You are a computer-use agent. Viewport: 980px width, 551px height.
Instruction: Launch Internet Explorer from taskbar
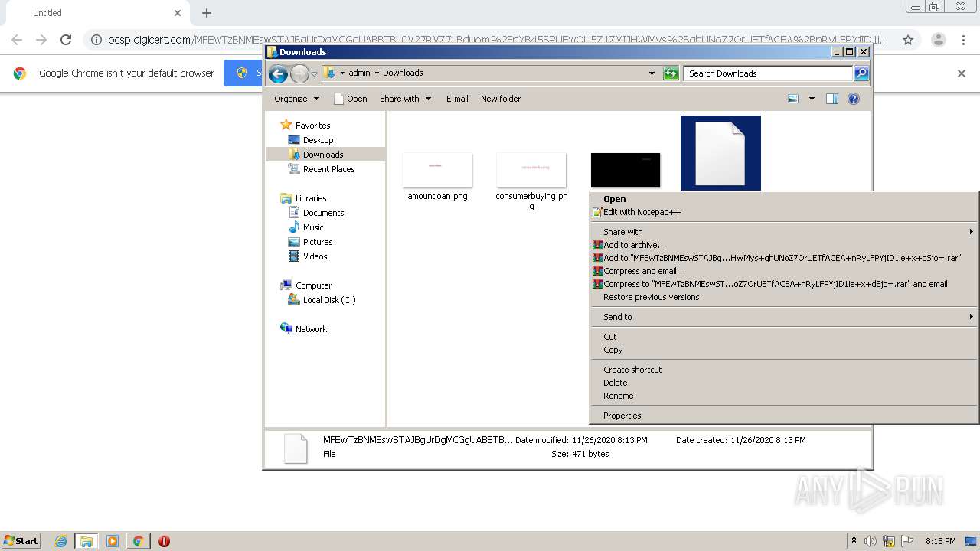pyautogui.click(x=61, y=541)
